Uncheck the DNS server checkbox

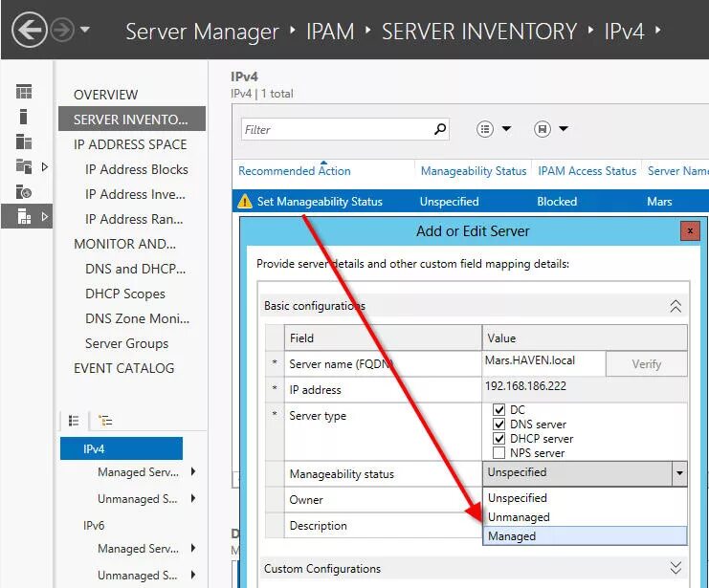pyautogui.click(x=499, y=425)
